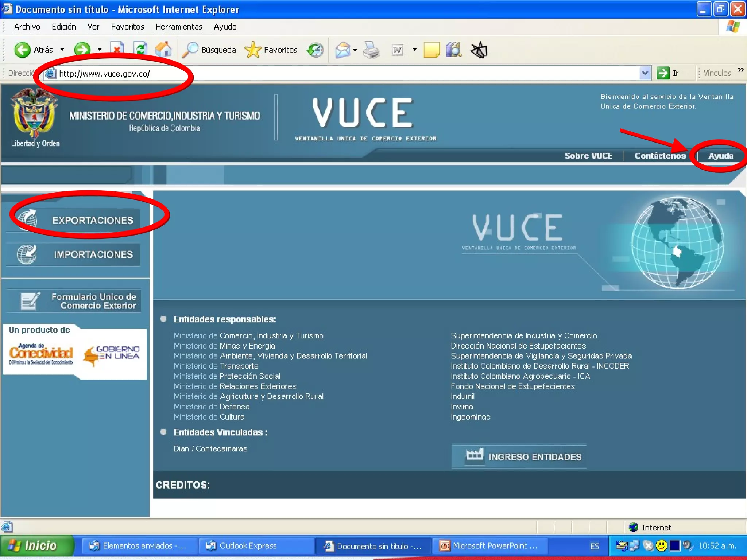Open the Ayuda link on VUCE page
This screenshot has width=747, height=560.
click(x=720, y=156)
